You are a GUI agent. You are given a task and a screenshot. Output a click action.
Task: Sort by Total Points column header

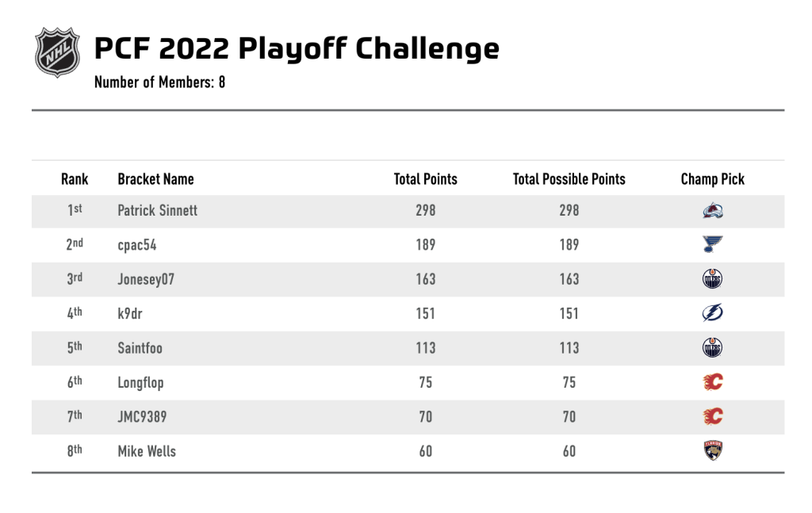(x=426, y=179)
